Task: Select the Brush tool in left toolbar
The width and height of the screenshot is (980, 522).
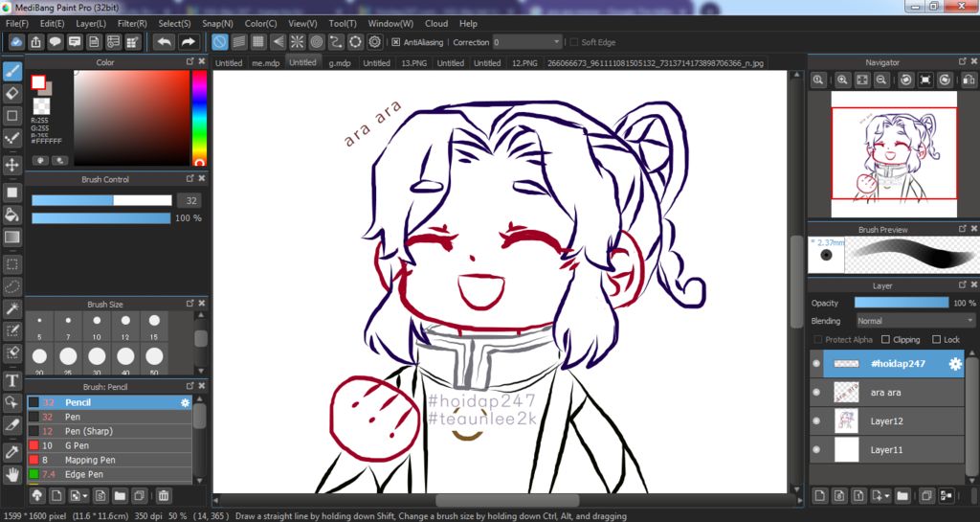Action: pyautogui.click(x=11, y=71)
